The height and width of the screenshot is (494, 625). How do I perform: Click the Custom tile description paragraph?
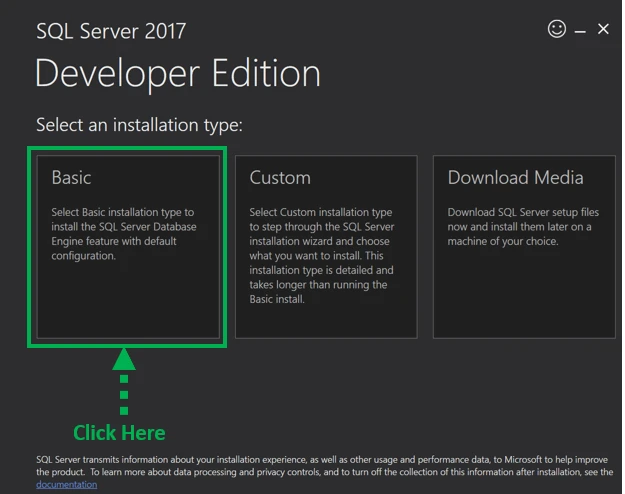pos(321,255)
